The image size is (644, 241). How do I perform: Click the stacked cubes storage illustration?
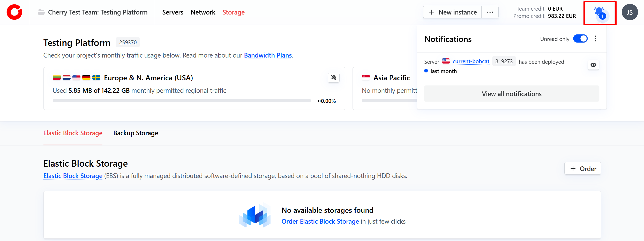pos(255,215)
